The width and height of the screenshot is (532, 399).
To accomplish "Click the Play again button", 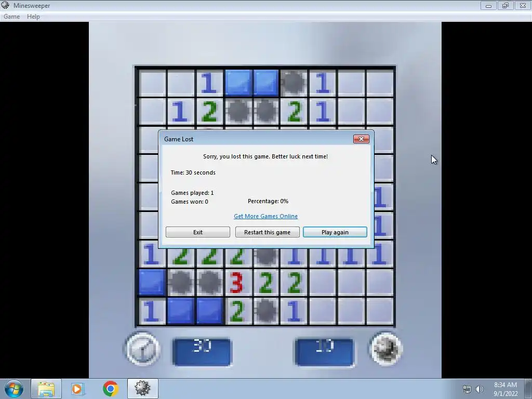I will 335,232.
